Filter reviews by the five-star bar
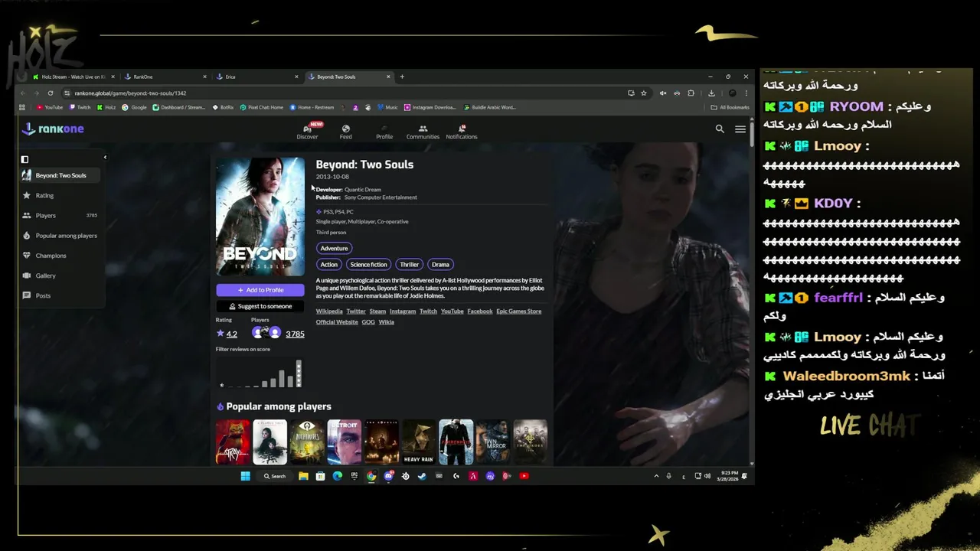Viewport: 980px width, 551px height. [x=299, y=373]
